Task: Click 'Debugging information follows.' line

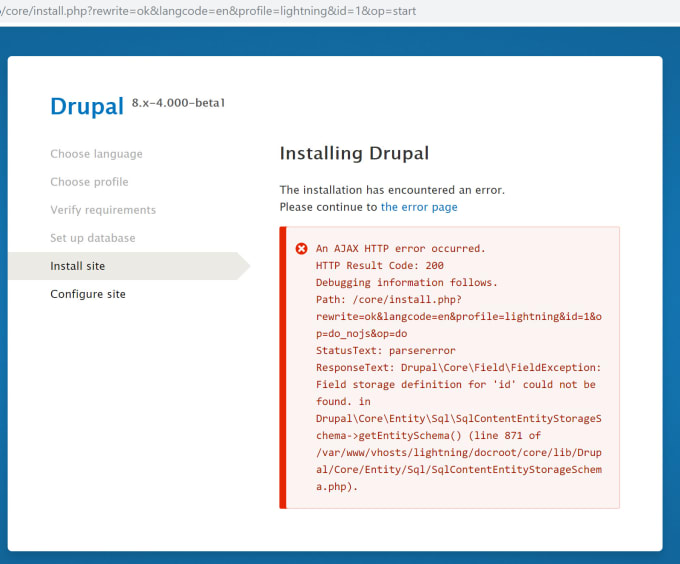Action: coord(406,283)
